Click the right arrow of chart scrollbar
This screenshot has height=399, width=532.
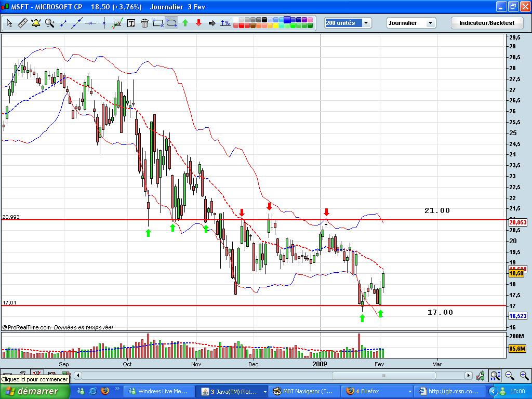tap(469, 375)
